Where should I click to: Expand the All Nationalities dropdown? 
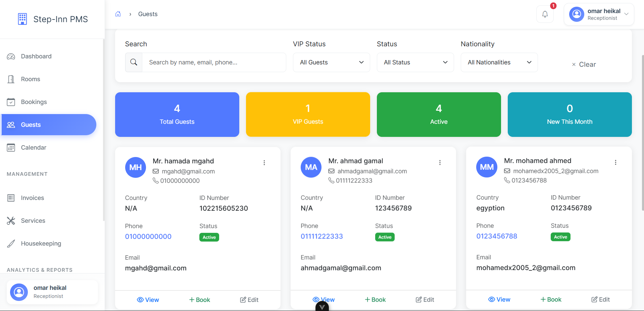point(499,62)
